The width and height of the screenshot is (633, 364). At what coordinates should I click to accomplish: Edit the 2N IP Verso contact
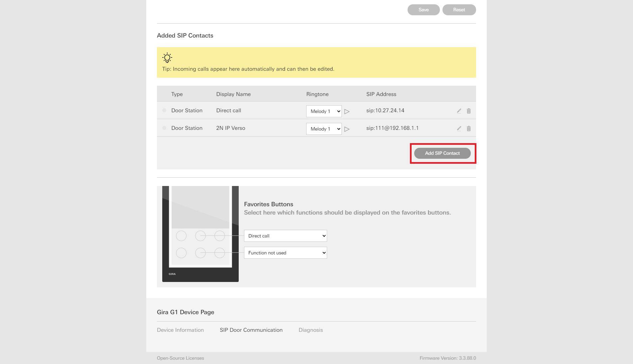coord(459,129)
